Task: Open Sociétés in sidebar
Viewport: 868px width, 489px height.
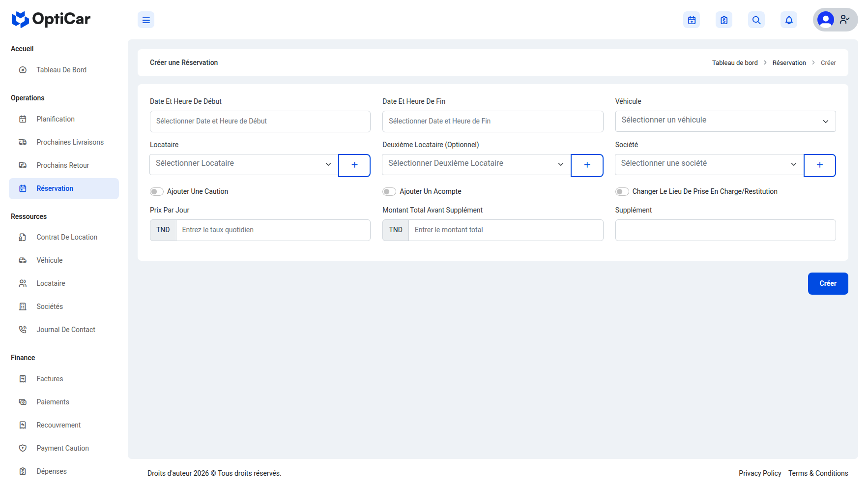Action: (x=64, y=306)
